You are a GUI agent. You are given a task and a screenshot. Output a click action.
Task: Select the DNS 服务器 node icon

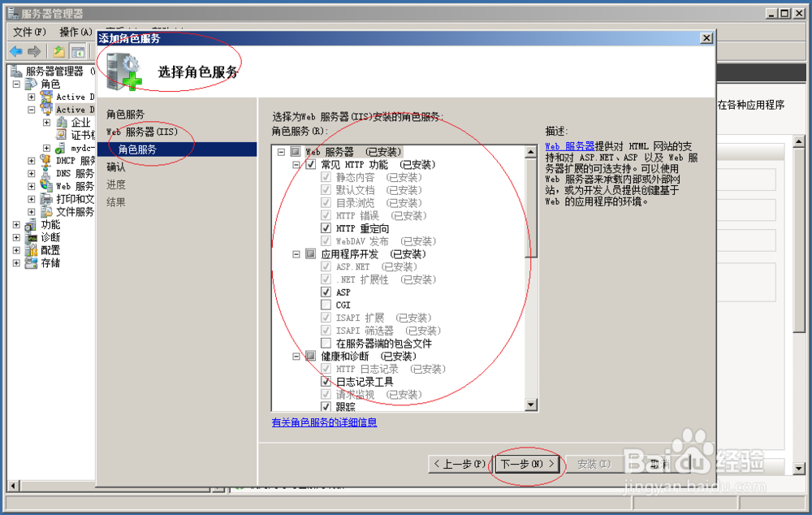click(46, 173)
